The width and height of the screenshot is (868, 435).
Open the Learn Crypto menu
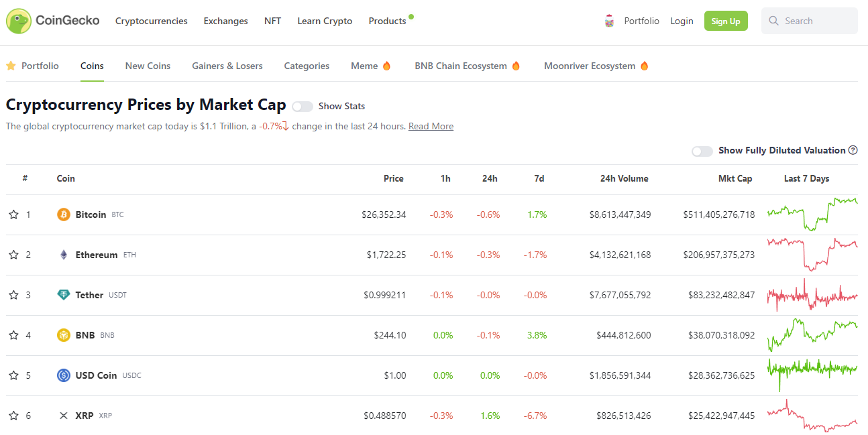(325, 21)
